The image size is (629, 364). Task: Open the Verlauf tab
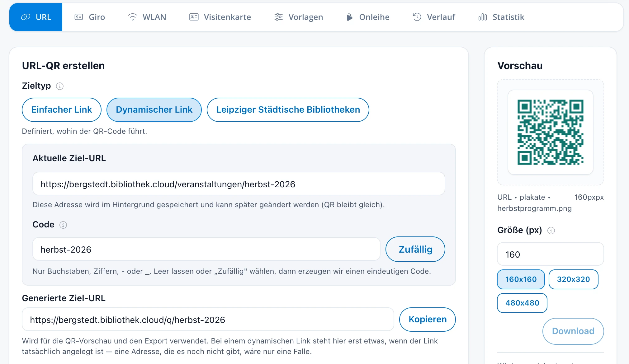434,17
